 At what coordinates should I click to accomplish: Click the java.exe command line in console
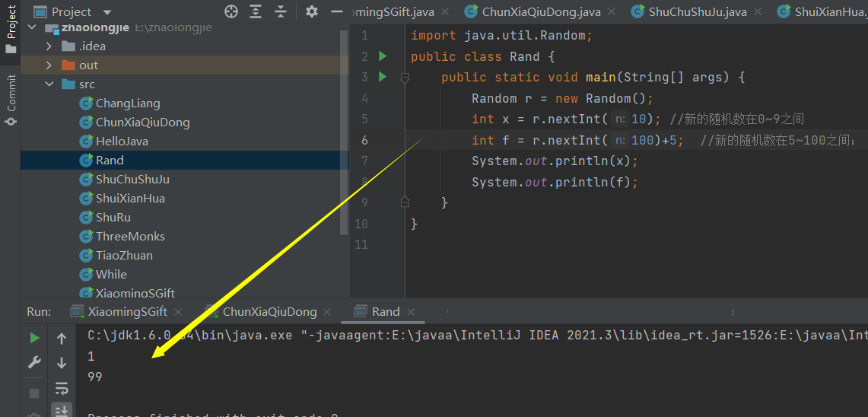[x=478, y=336]
